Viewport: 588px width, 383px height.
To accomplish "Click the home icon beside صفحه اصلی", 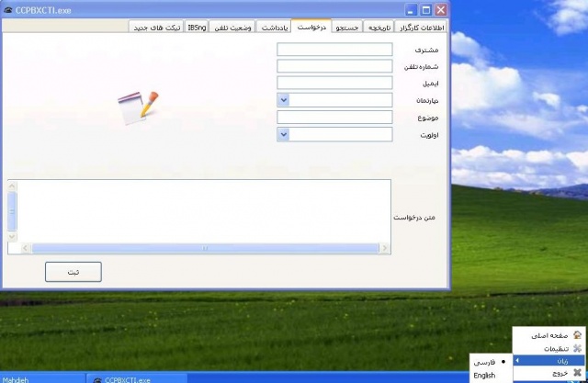I will 576,335.
